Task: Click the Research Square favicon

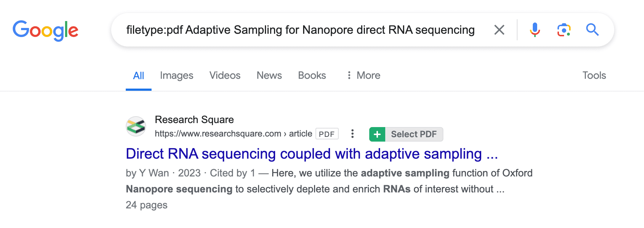Action: 136,126
